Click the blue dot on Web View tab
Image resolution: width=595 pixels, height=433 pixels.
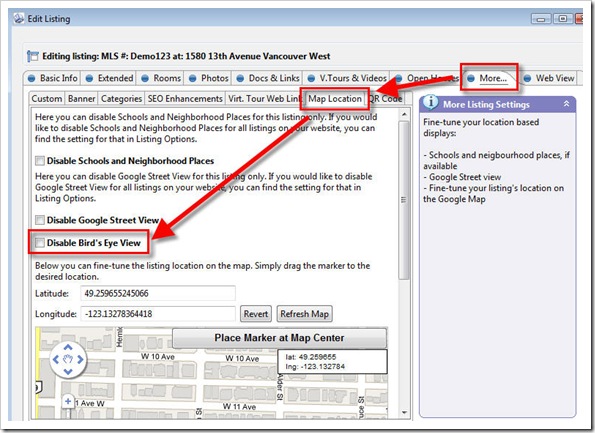point(527,78)
